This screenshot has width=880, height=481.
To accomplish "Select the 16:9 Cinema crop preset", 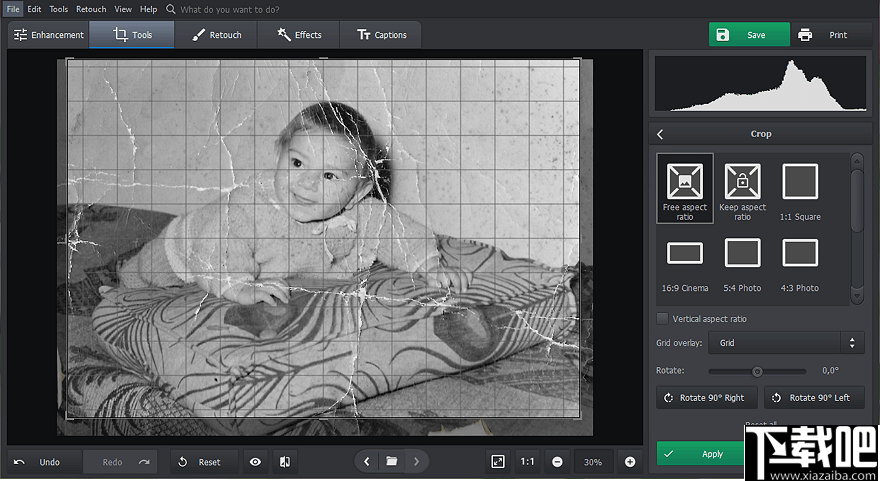I will (685, 265).
